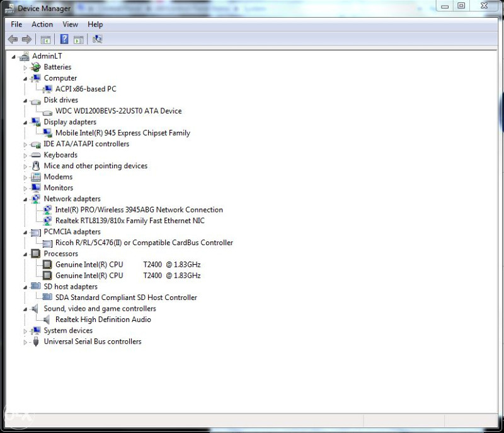The height and width of the screenshot is (433, 504).
Task: Open the File menu
Action: 16,25
